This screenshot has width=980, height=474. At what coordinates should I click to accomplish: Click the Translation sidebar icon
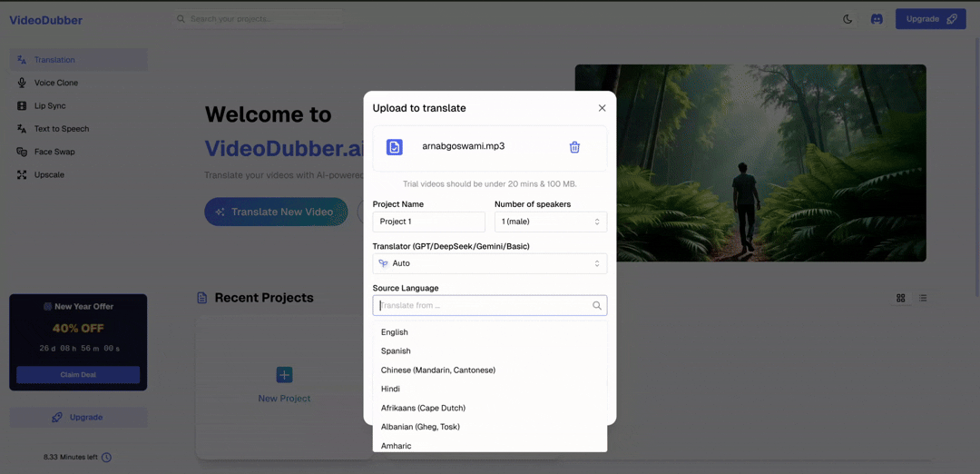(x=22, y=60)
